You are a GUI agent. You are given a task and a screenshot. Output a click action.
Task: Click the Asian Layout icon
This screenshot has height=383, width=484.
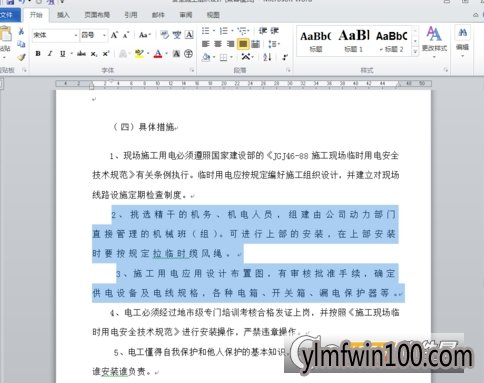pyautogui.click(x=246, y=57)
